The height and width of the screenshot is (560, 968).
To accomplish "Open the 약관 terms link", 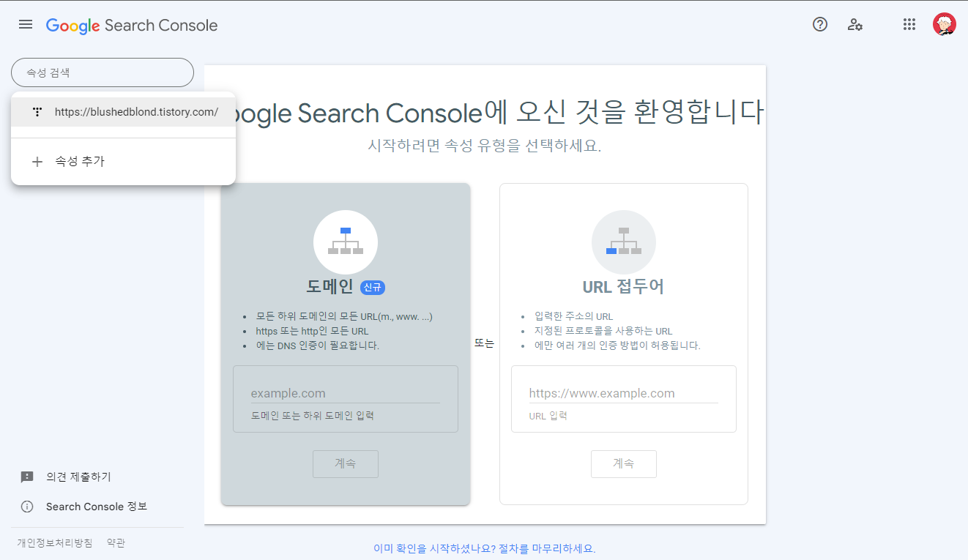I will click(x=116, y=543).
